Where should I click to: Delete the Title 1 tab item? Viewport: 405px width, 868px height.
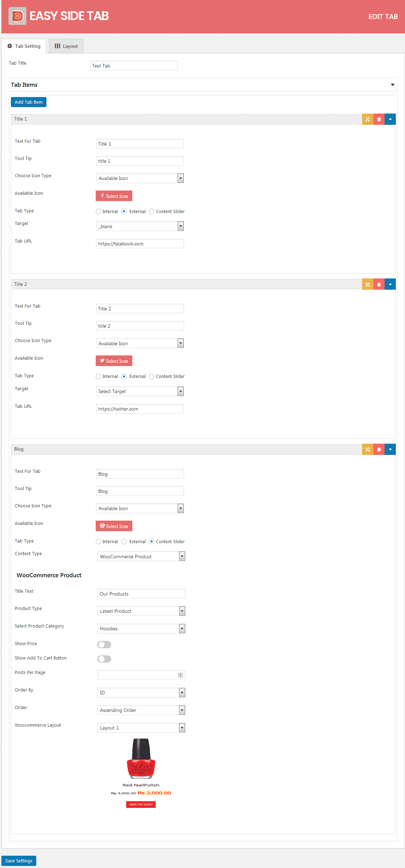coord(379,119)
